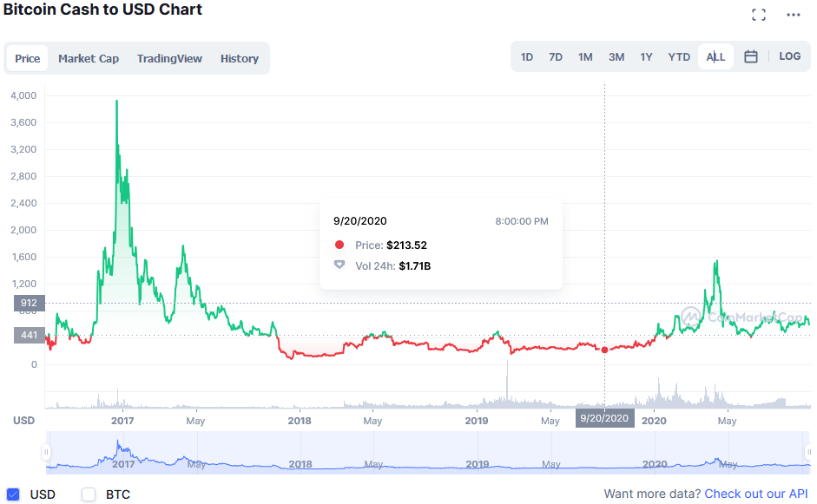Select the 3M time range
The height and width of the screenshot is (504, 817).
[x=616, y=56]
